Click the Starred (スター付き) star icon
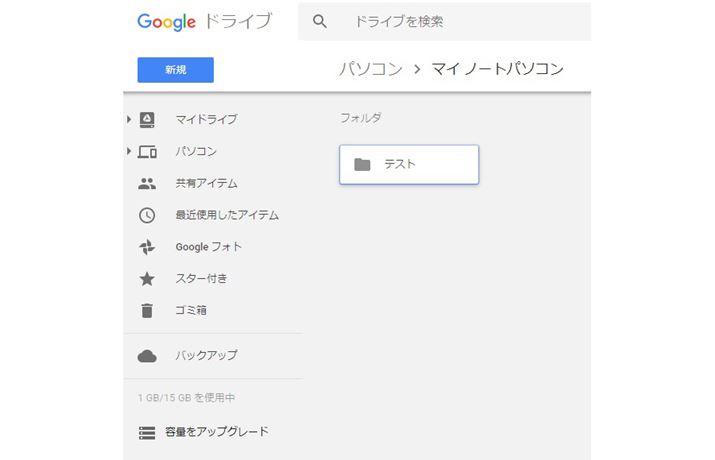 (147, 279)
